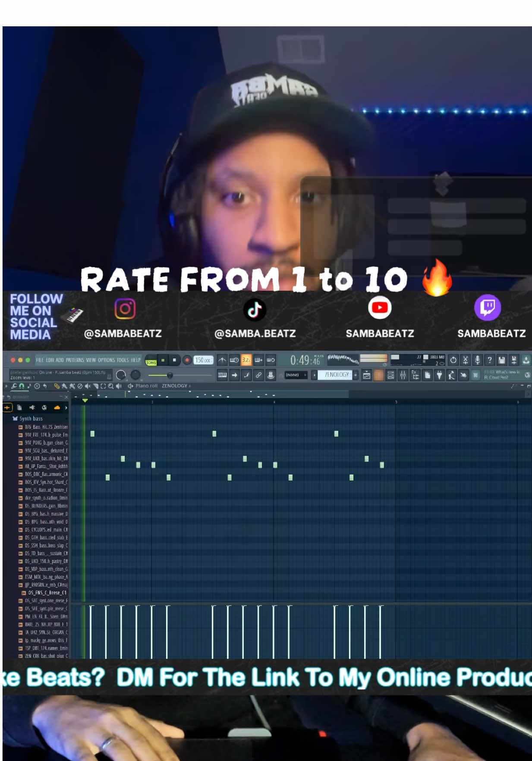Adjust the main pitch knob

click(x=135, y=374)
